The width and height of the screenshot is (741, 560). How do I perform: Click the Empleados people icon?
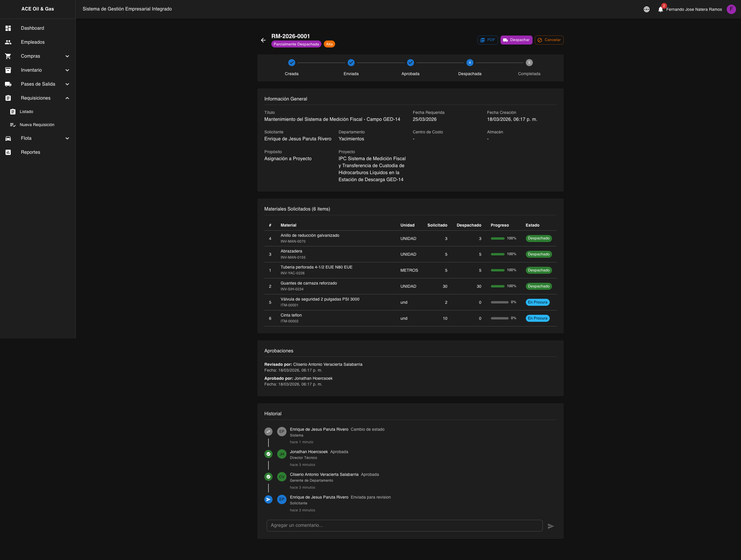click(x=8, y=42)
